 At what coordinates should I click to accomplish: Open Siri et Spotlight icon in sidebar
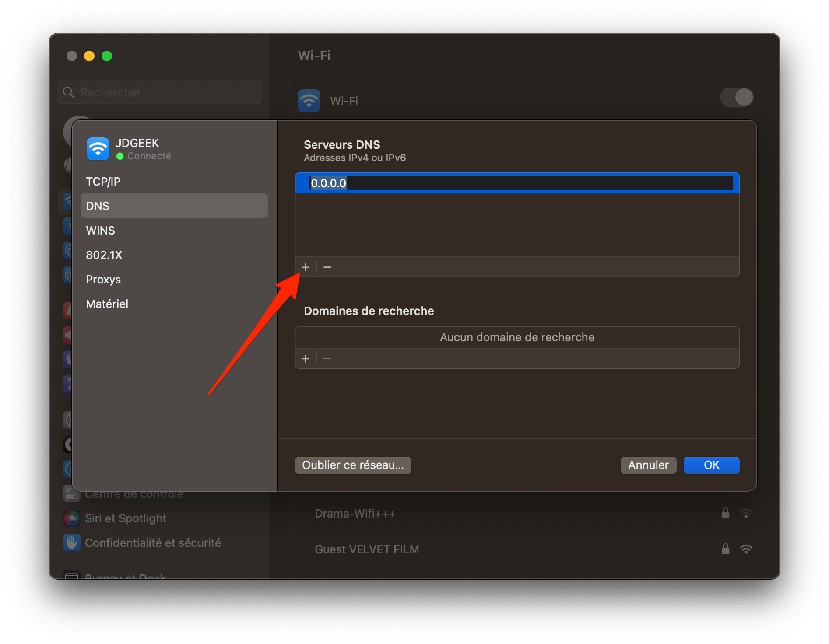72,518
